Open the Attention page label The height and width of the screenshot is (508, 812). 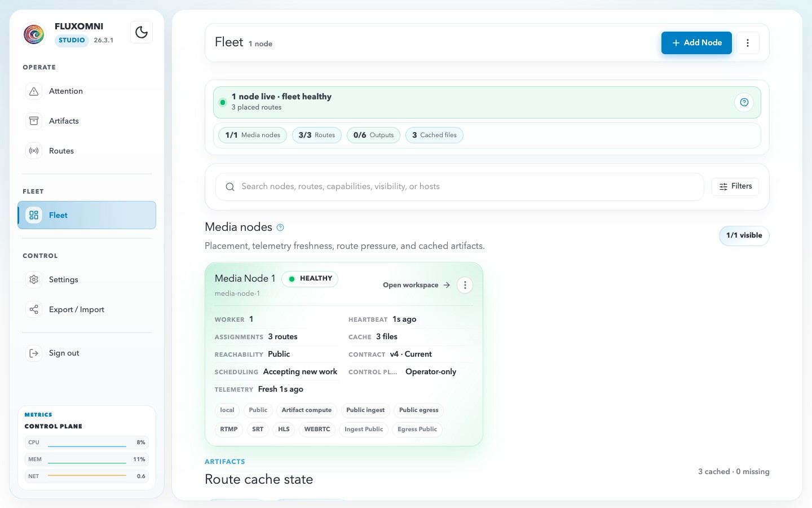coord(66,91)
